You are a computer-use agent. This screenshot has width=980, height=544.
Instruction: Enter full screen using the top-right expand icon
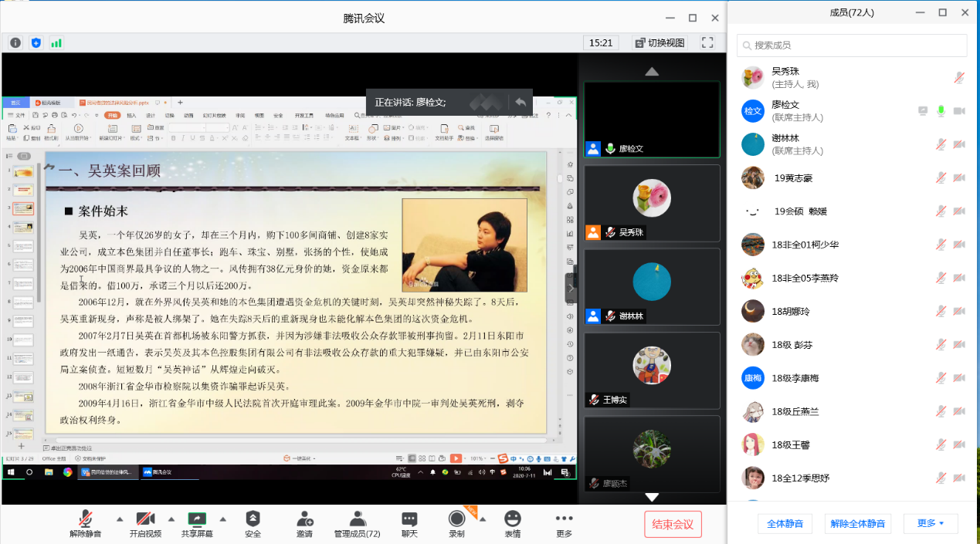click(707, 42)
